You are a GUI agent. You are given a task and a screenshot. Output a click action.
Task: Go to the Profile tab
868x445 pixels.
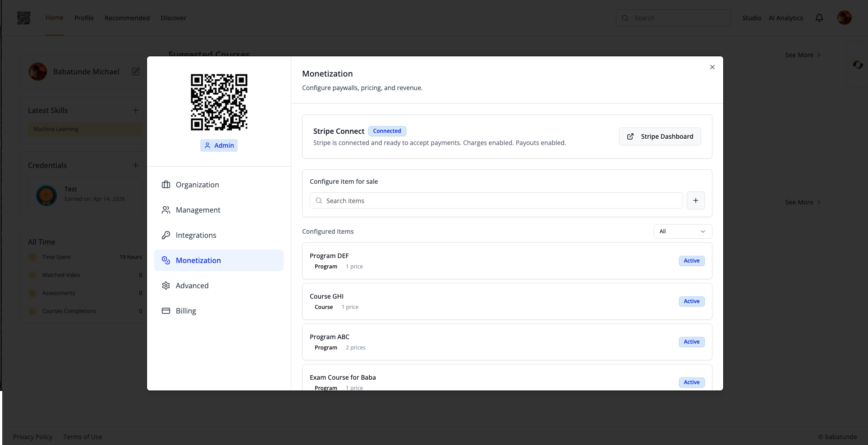point(84,18)
